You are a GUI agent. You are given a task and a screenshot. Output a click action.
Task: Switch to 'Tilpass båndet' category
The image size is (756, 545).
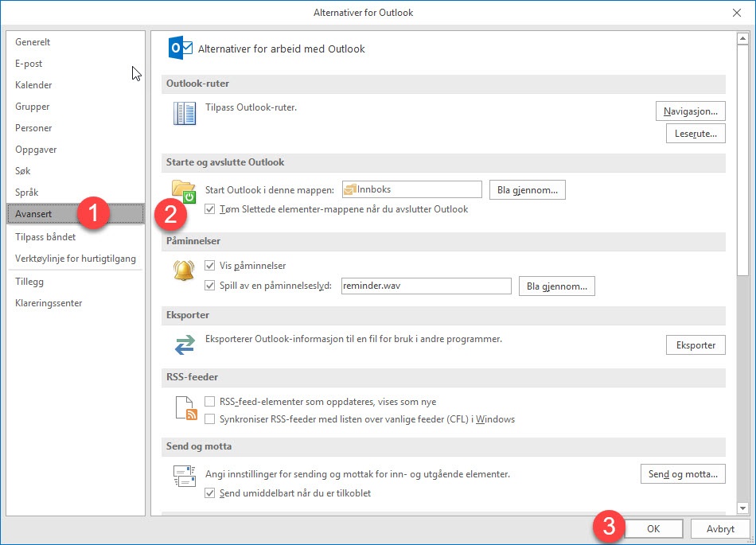(x=45, y=237)
